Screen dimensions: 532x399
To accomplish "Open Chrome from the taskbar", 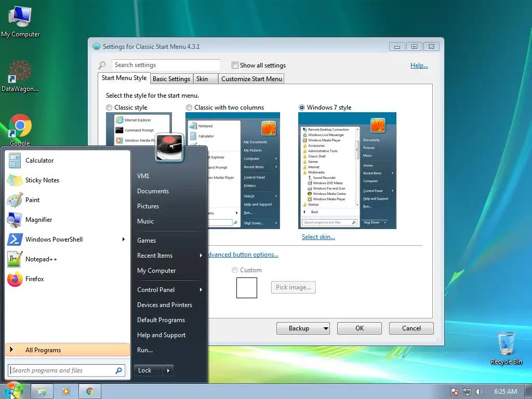I will (89, 392).
